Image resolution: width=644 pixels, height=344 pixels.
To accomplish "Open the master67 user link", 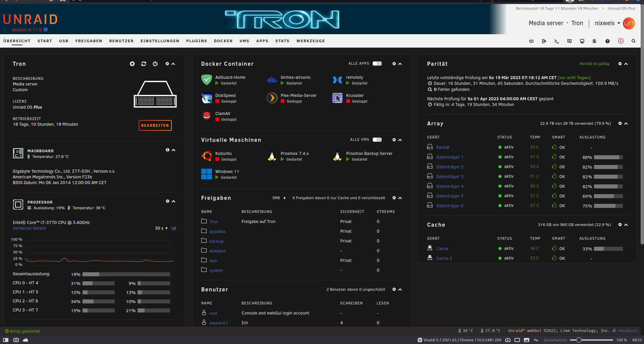I will point(218,323).
